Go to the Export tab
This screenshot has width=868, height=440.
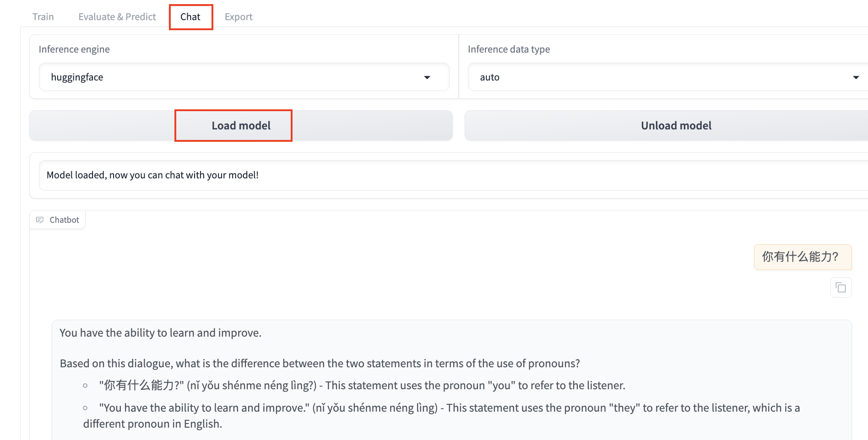239,17
